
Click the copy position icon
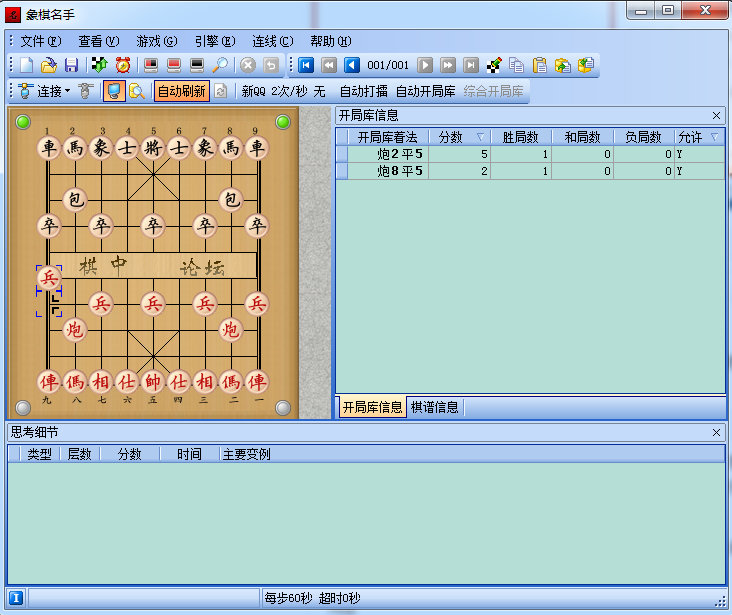click(x=516, y=65)
